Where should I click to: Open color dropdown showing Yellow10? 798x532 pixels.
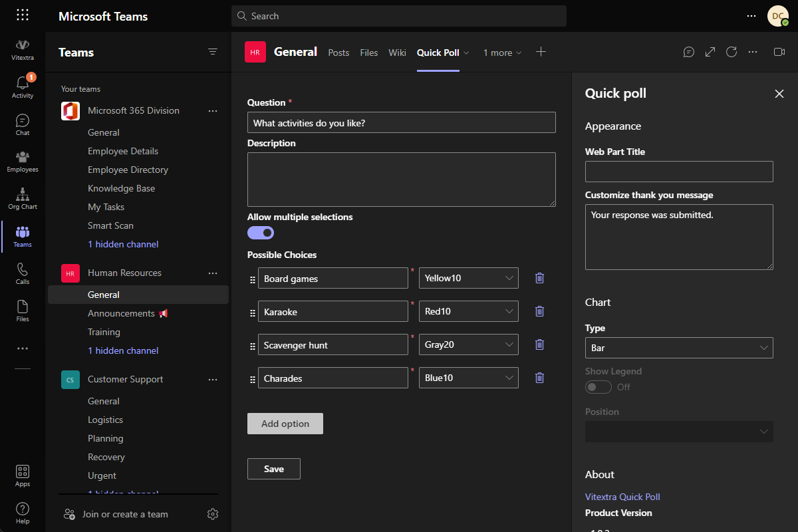(x=469, y=278)
